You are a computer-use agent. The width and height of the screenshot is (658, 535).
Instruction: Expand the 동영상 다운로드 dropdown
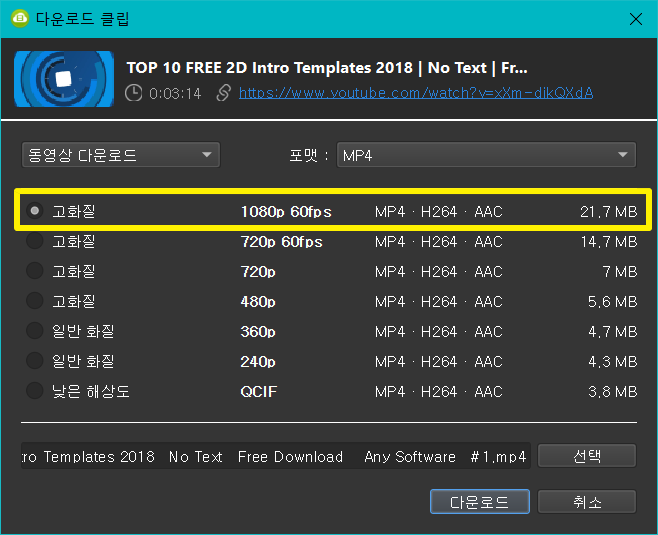click(121, 155)
